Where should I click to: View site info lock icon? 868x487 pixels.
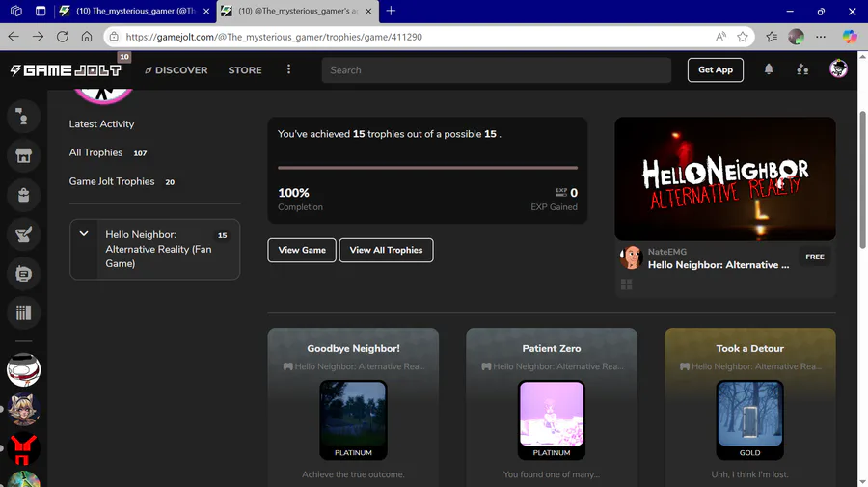click(114, 37)
